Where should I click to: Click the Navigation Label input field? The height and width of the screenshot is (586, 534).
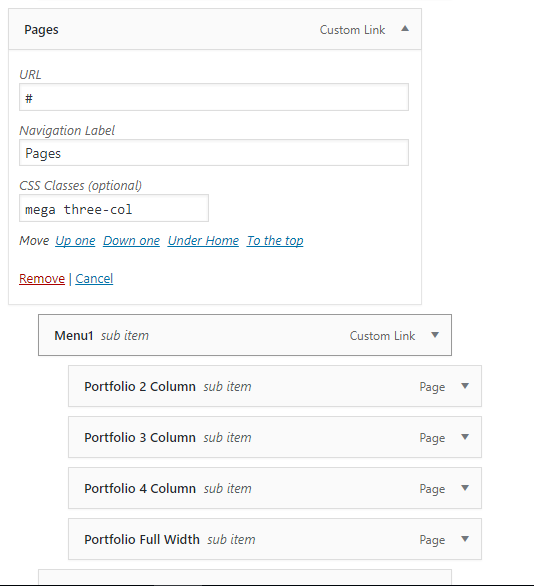pyautogui.click(x=214, y=153)
